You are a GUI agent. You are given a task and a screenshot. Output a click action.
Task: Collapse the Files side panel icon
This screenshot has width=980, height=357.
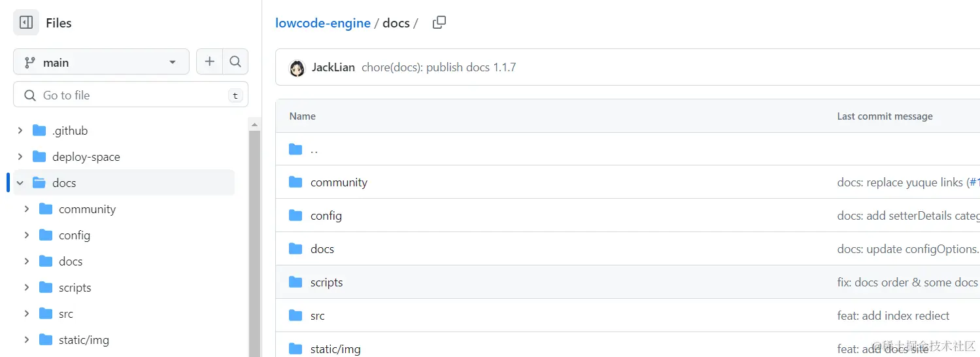26,23
